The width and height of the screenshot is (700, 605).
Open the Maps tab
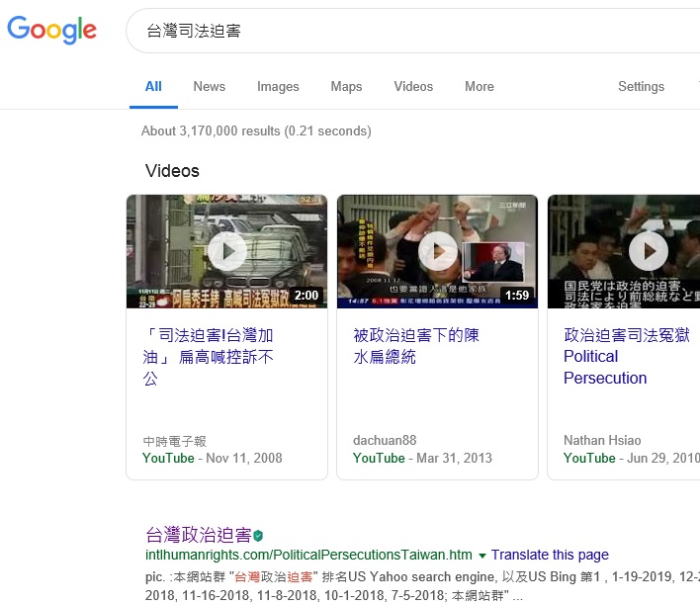point(346,86)
